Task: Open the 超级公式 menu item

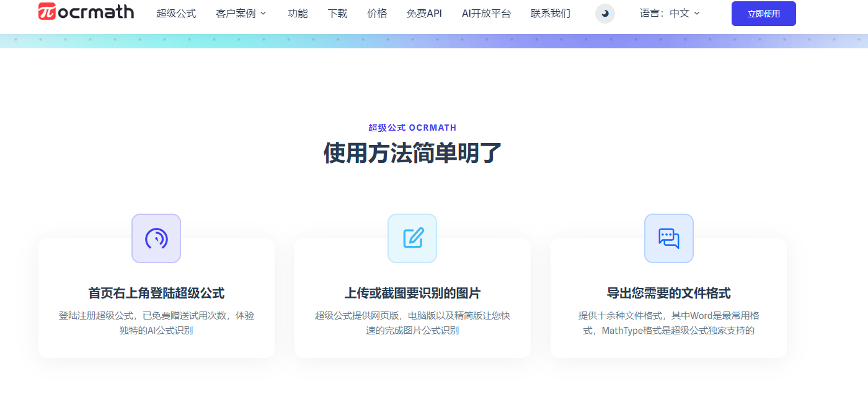Action: (176, 13)
